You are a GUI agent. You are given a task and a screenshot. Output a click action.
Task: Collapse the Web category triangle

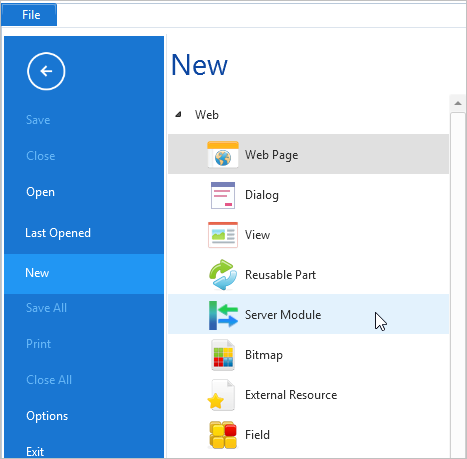178,115
